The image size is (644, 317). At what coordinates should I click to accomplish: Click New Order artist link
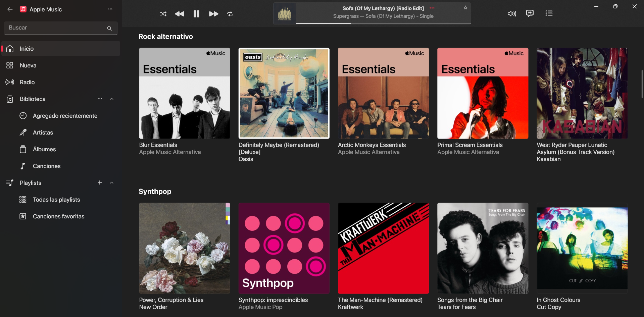point(153,307)
